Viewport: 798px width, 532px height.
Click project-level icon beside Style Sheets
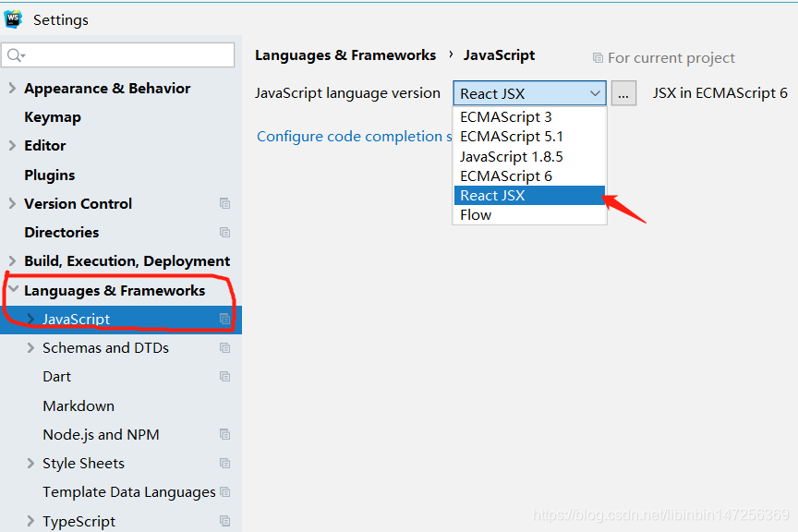coord(225,464)
